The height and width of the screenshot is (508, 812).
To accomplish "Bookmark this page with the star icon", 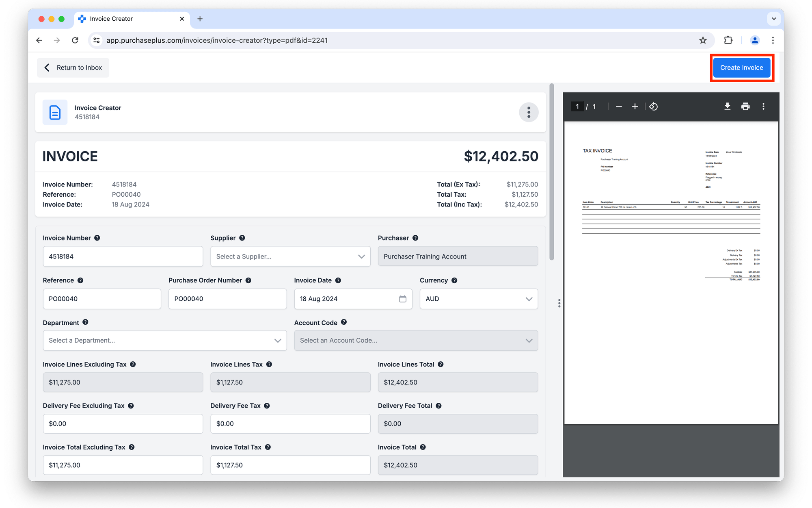I will [703, 40].
